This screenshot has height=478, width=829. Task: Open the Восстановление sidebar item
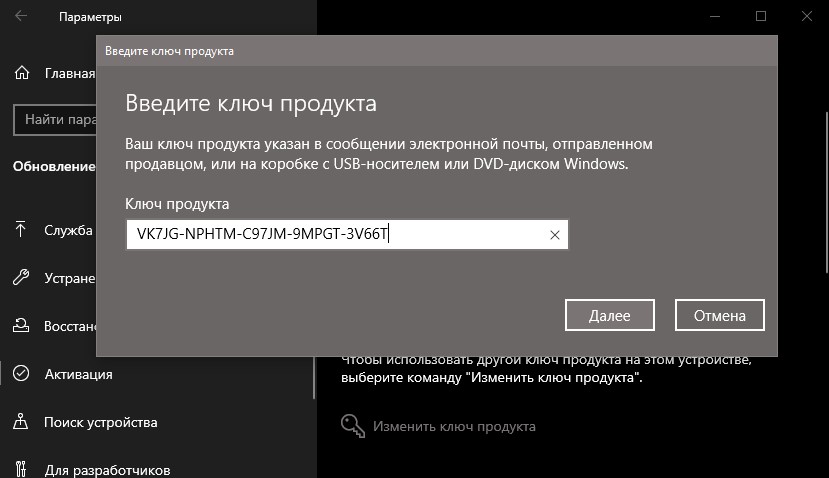[x=70, y=326]
